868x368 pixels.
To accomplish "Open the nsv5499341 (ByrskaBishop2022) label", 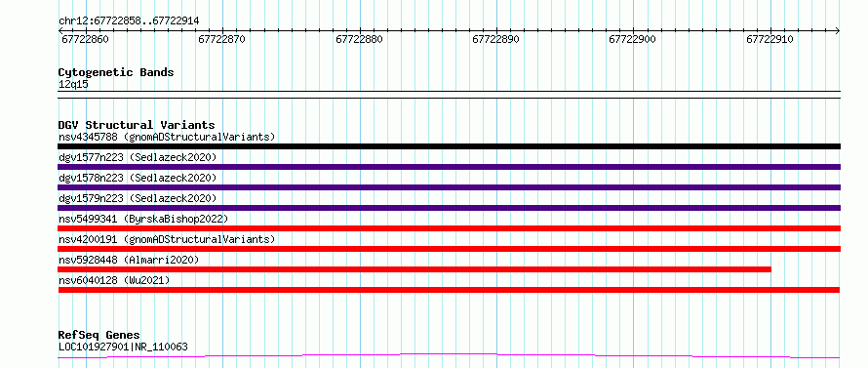I will (143, 219).
